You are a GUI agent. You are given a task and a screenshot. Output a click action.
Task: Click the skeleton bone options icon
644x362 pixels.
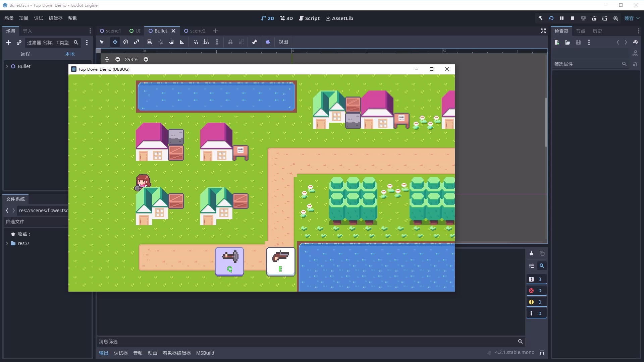[255, 42]
